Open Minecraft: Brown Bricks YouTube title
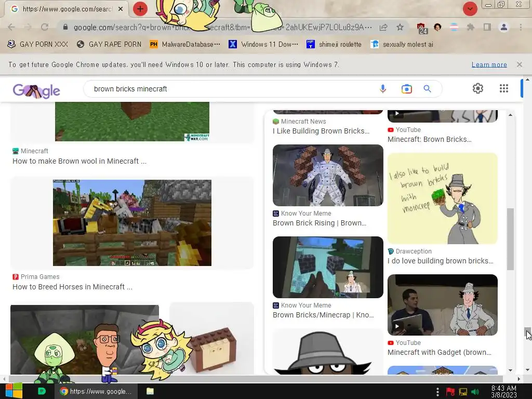Image resolution: width=532 pixels, height=399 pixels. click(x=429, y=139)
